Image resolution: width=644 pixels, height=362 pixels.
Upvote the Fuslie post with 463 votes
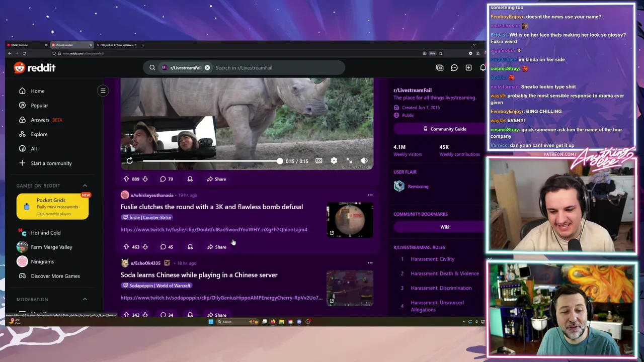126,247
